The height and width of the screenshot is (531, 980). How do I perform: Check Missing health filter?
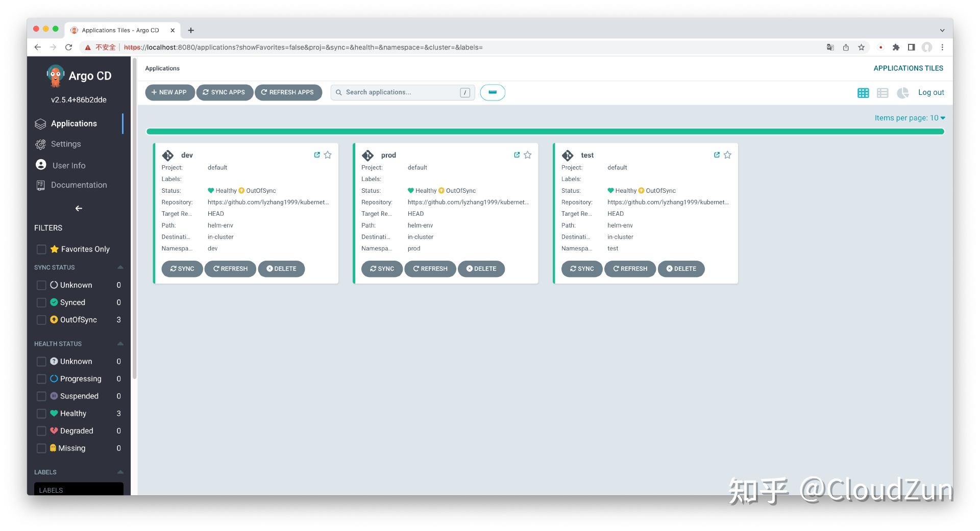tap(41, 448)
